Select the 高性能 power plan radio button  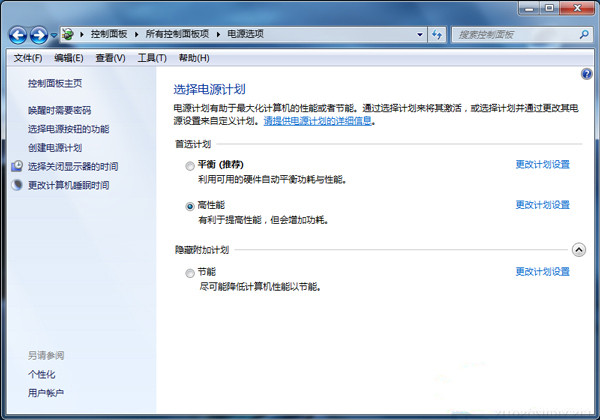coord(190,205)
